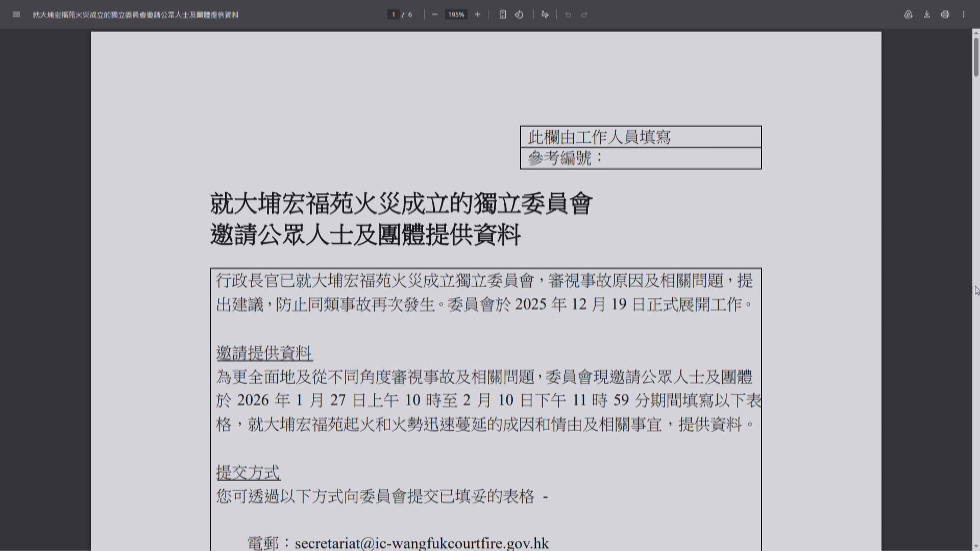Click the redo arrow icon
The height and width of the screenshot is (551, 980).
point(584,15)
